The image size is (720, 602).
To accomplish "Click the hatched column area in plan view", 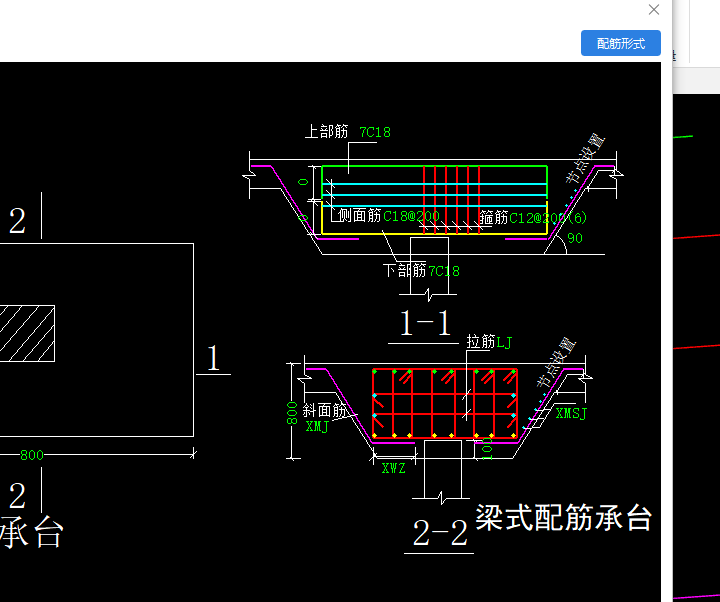I will point(27,333).
